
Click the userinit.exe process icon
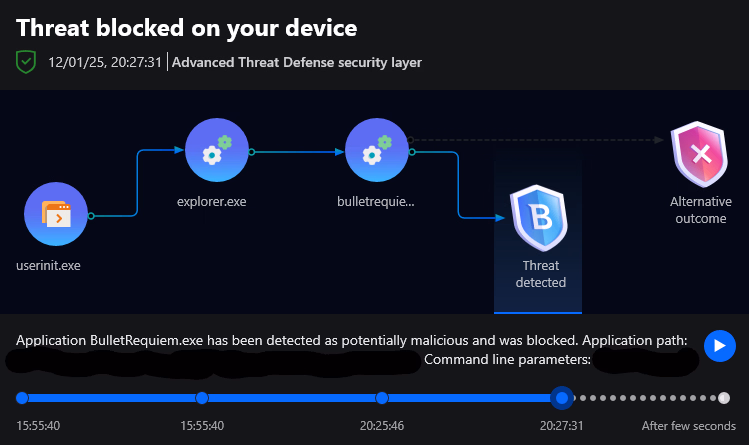click(56, 214)
